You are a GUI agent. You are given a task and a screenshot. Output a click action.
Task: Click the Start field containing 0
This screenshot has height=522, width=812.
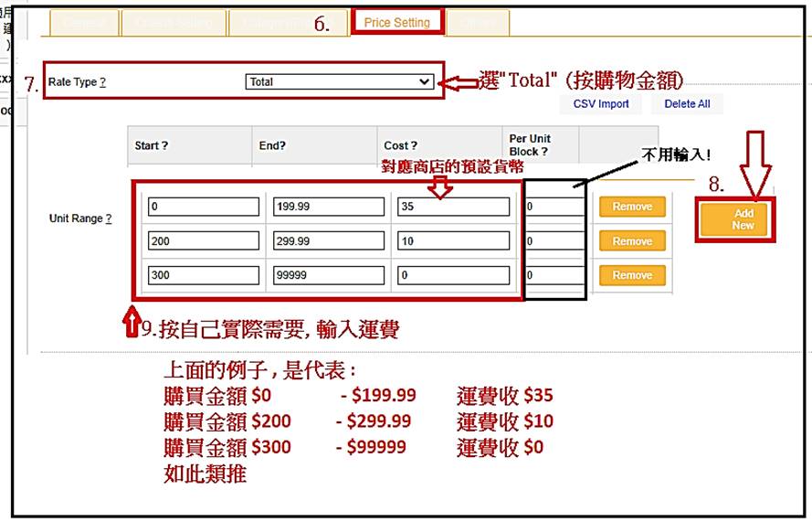click(x=204, y=207)
